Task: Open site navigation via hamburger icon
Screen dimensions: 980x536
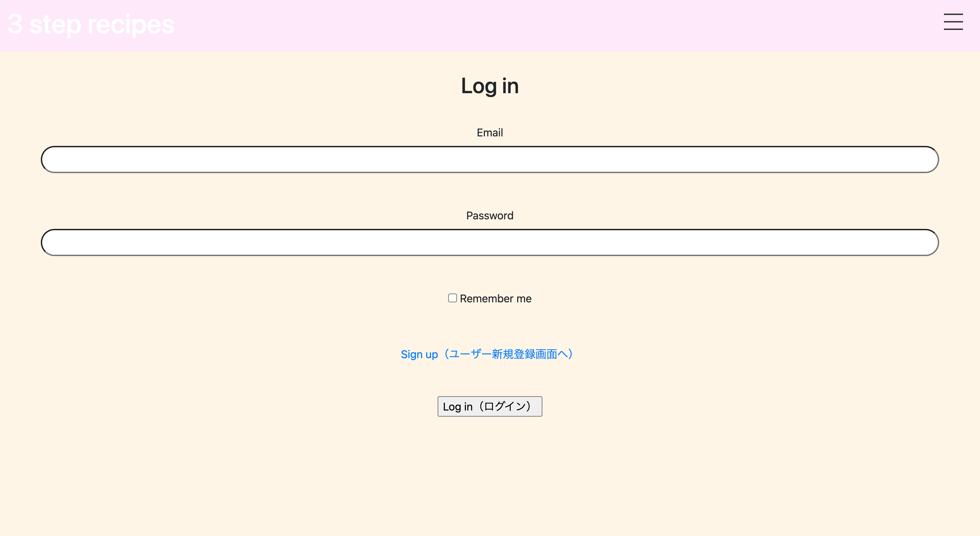Action: [x=953, y=22]
